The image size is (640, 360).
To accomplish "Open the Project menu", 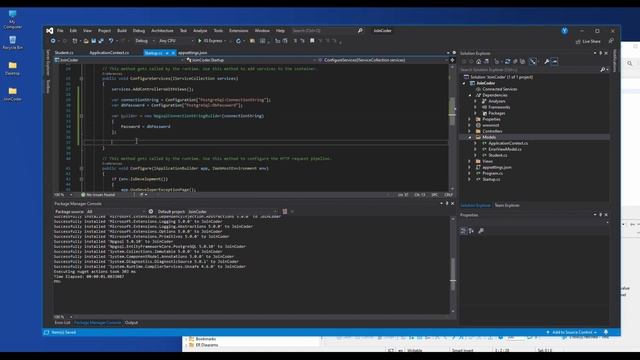I will (x=104, y=31).
